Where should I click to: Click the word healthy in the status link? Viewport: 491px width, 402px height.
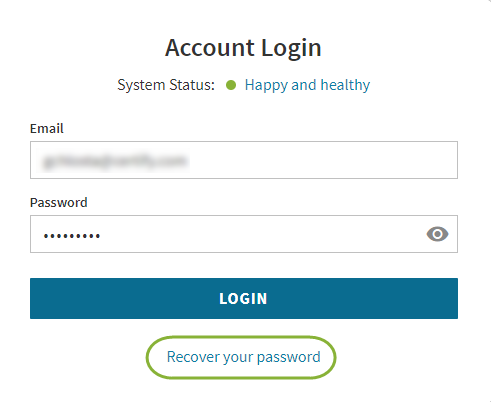pos(345,85)
